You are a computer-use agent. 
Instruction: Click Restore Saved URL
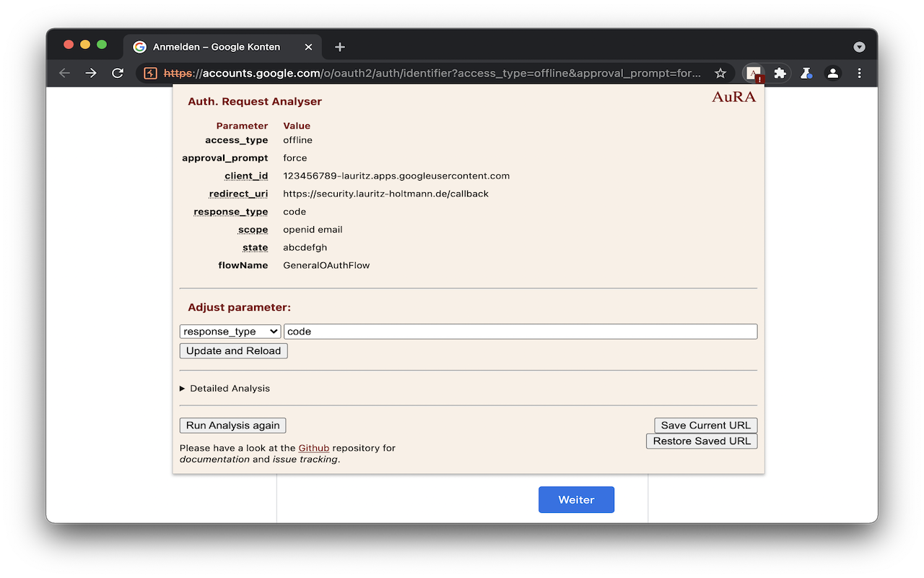pyautogui.click(x=702, y=441)
